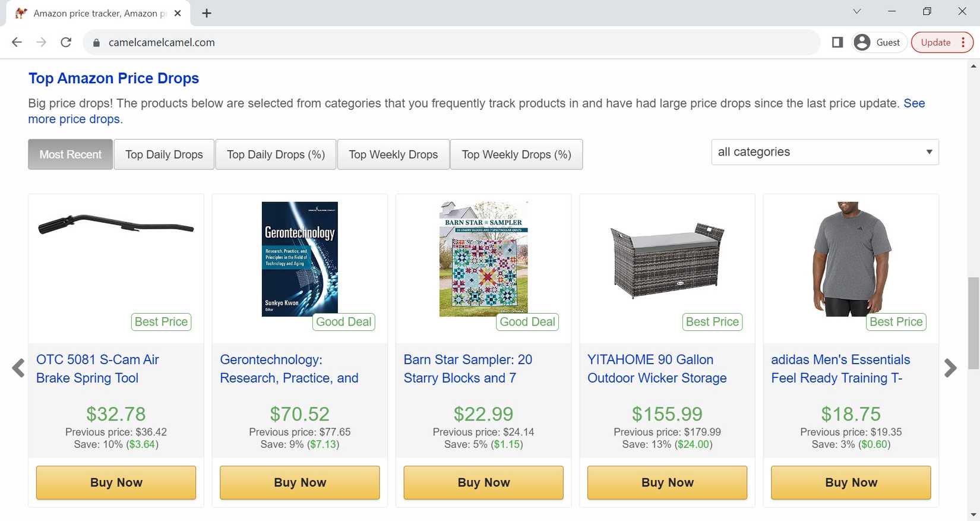
Task: Close the Amazon price tracker tab
Action: pyautogui.click(x=178, y=13)
